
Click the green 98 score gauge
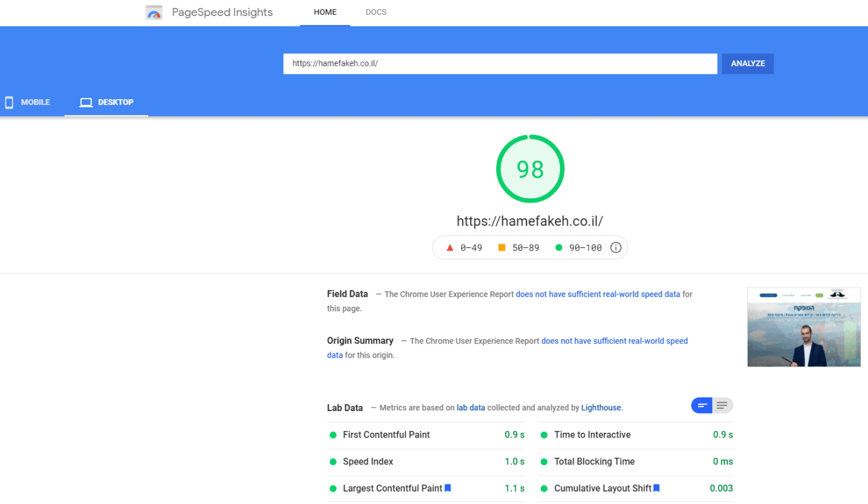click(x=530, y=169)
